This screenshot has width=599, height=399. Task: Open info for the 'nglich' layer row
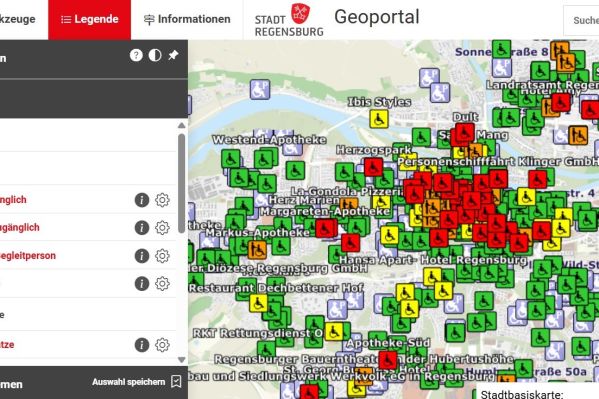coord(142,200)
